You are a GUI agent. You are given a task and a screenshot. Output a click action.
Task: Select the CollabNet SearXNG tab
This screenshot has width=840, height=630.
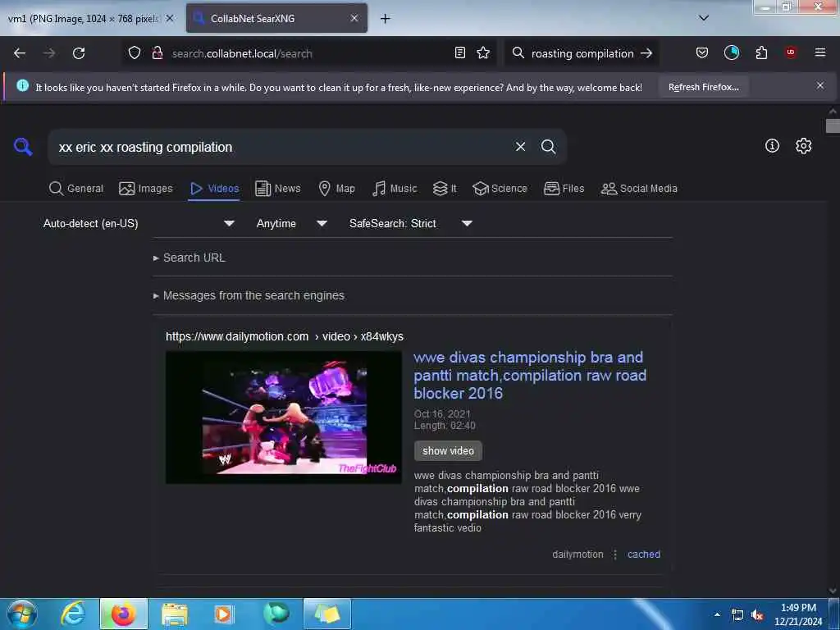click(x=276, y=18)
